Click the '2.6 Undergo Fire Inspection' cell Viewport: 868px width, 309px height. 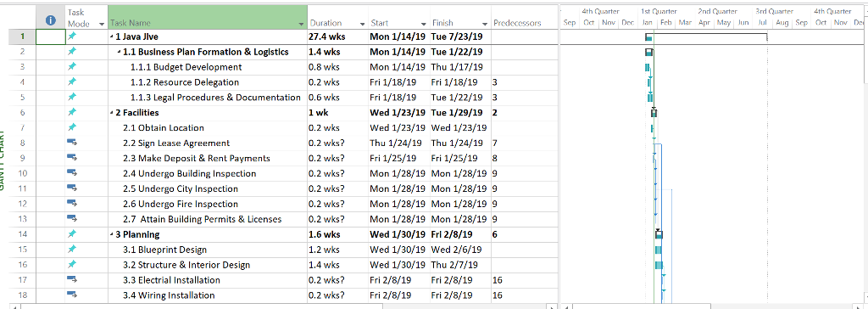tap(208, 204)
